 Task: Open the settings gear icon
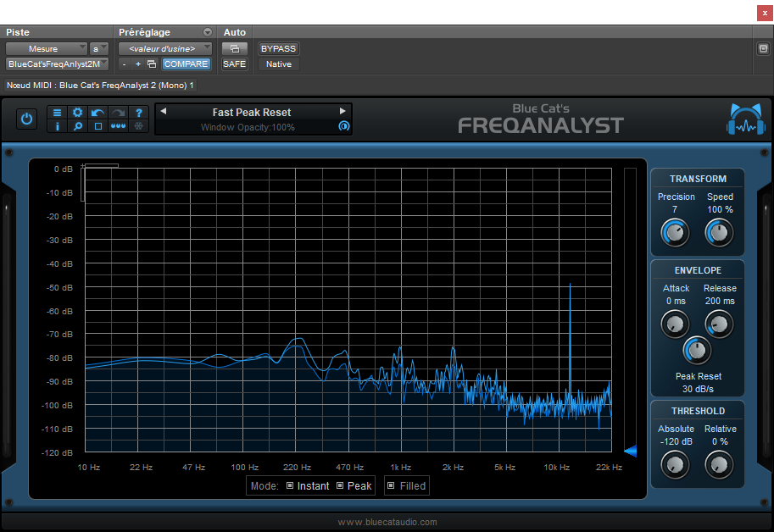pos(78,113)
